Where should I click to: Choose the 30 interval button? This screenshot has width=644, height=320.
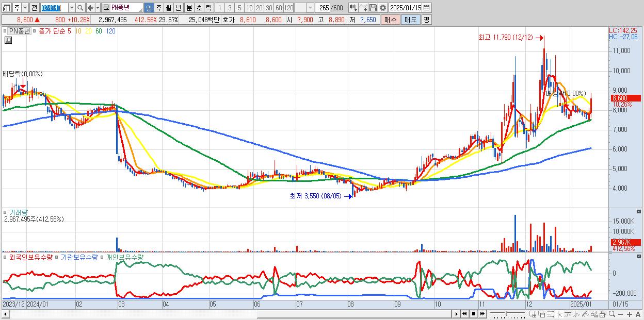(x=269, y=8)
